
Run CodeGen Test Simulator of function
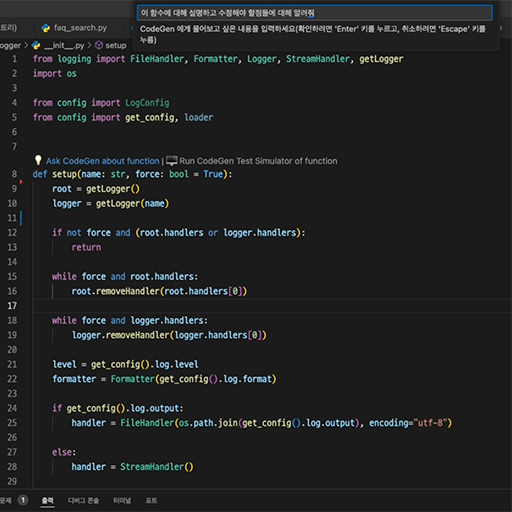258,161
